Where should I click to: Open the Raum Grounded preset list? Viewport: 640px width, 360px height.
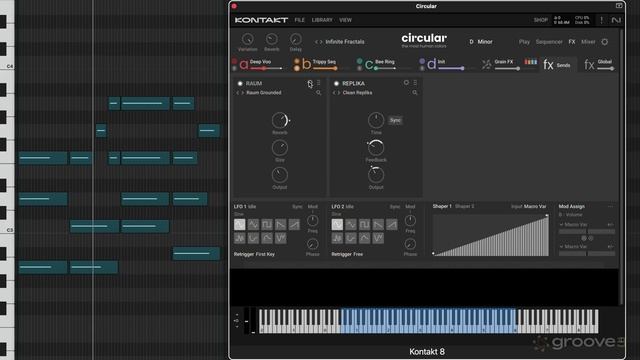point(264,93)
